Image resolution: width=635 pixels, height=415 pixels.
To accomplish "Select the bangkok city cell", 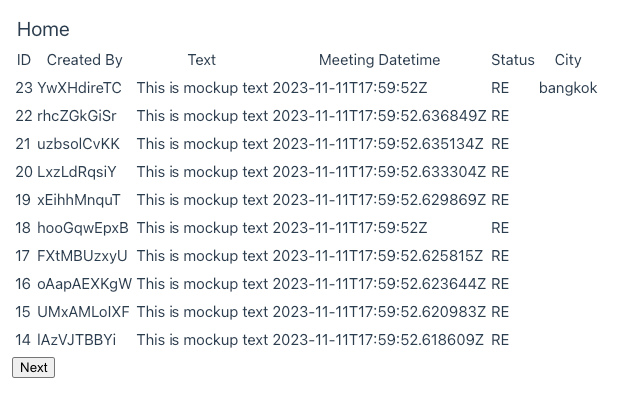I will (568, 88).
